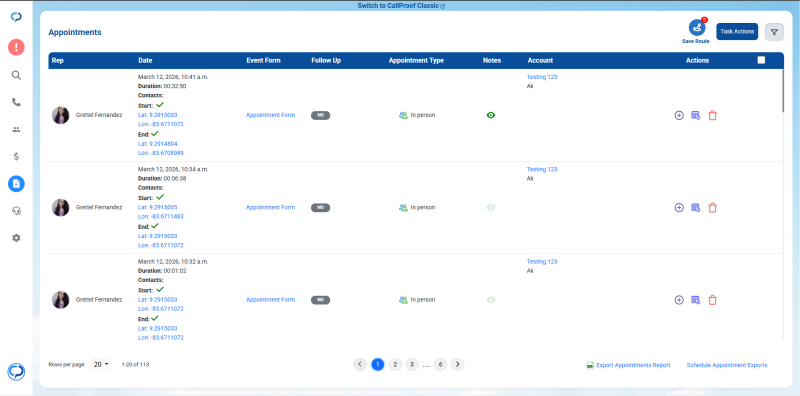Toggle the select-all checkbox in table header

[x=761, y=60]
